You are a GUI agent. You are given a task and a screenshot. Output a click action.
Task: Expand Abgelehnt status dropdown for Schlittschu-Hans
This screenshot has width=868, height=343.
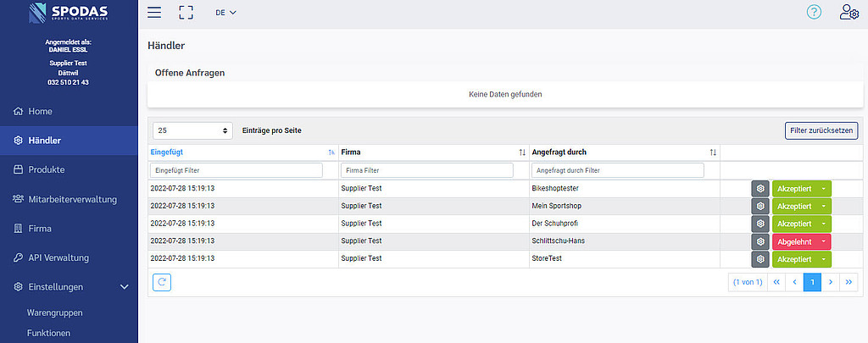tap(822, 241)
